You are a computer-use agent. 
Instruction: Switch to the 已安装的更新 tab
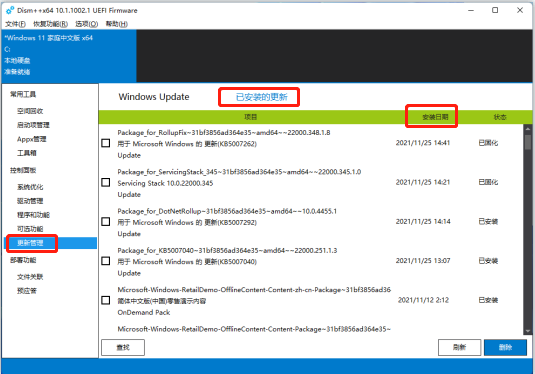pos(262,97)
